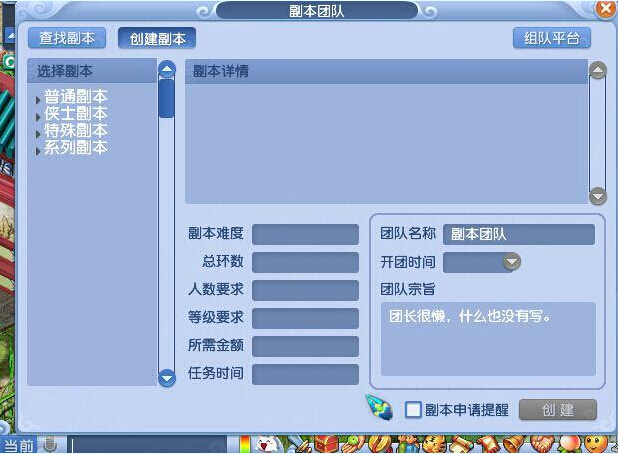Click the light paper scroll icon

click(x=460, y=445)
